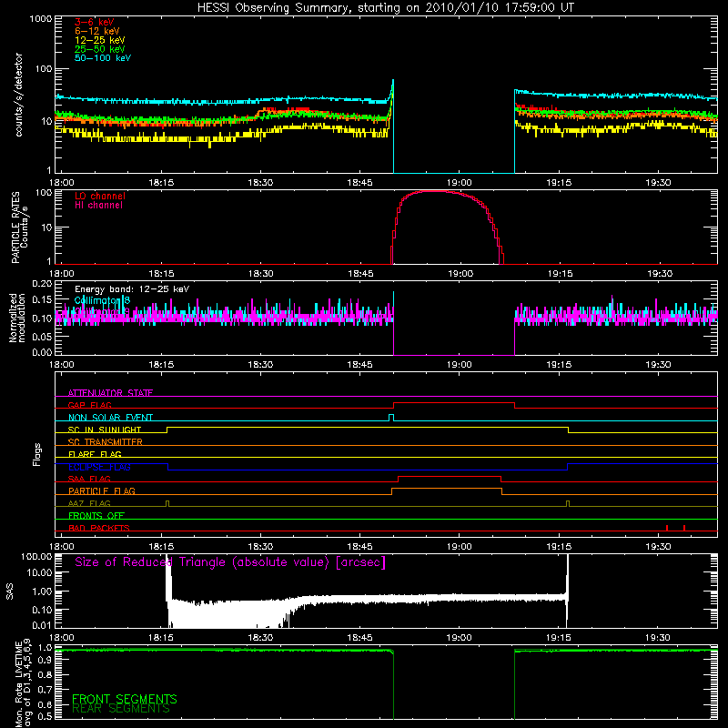728x728 pixels.
Task: Click the ATTENUATOR STATE flag label
Action: coord(110,393)
